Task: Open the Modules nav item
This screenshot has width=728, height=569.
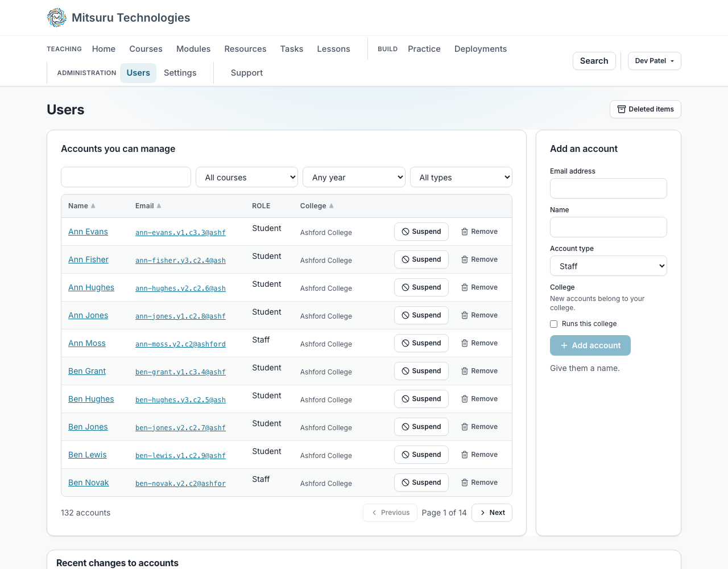Action: pos(193,49)
